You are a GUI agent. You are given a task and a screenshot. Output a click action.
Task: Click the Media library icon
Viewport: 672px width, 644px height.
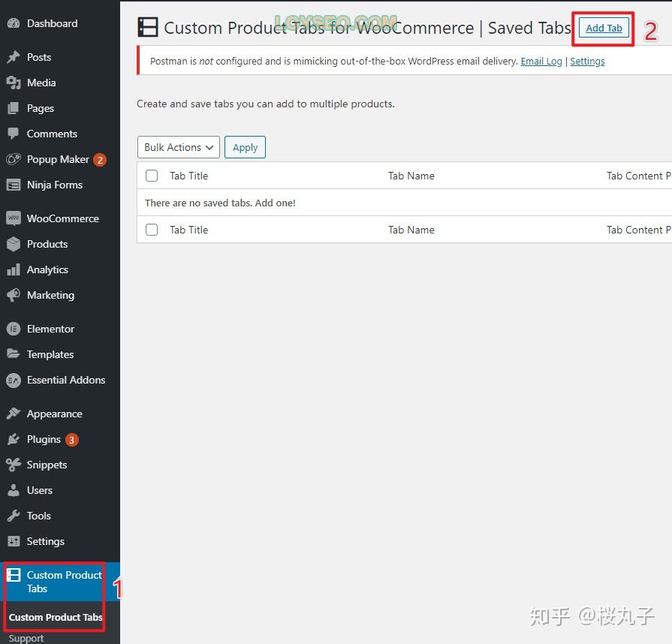coord(14,83)
